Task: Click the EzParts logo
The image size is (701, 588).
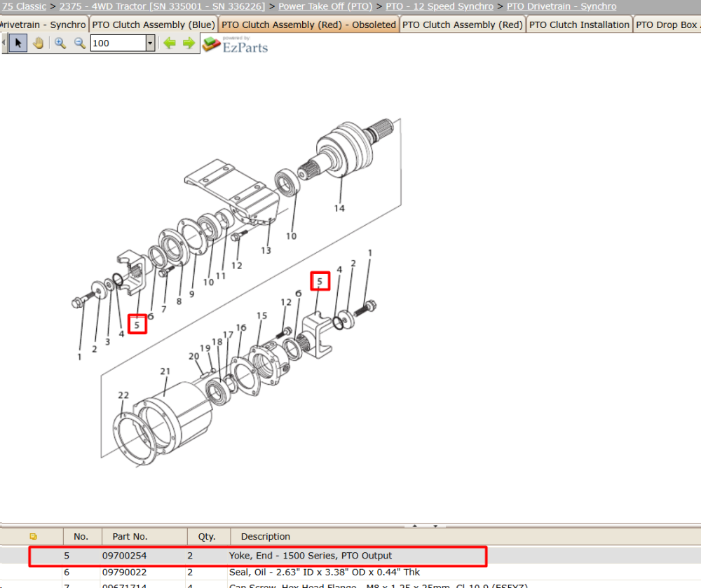Action: coord(235,45)
